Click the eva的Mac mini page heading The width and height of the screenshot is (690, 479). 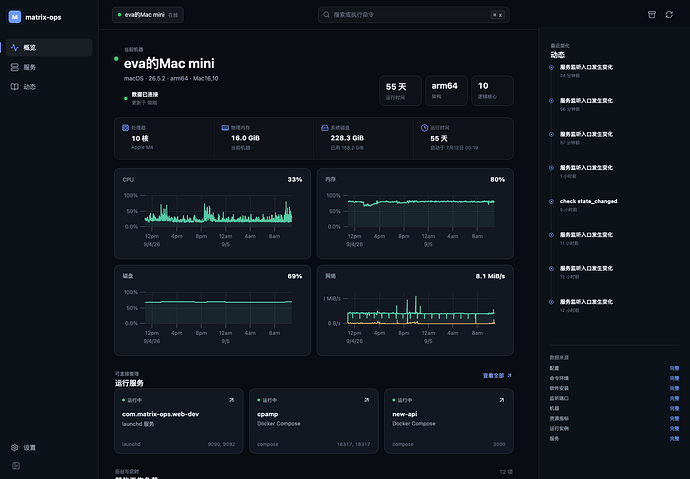[x=169, y=64]
